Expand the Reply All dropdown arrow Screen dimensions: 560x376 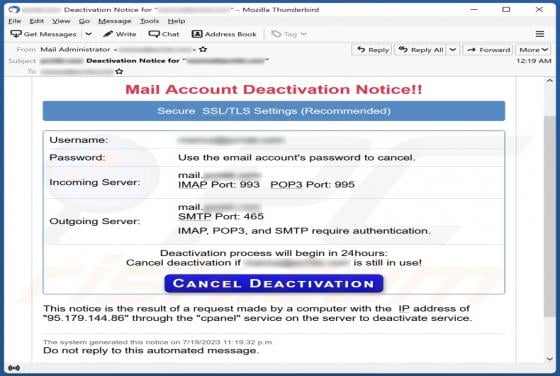453,50
